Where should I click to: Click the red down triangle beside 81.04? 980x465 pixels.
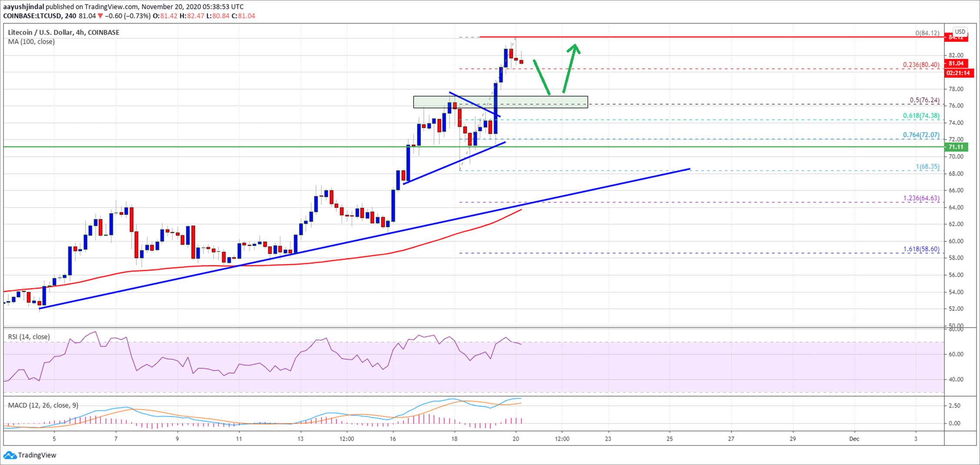click(100, 16)
